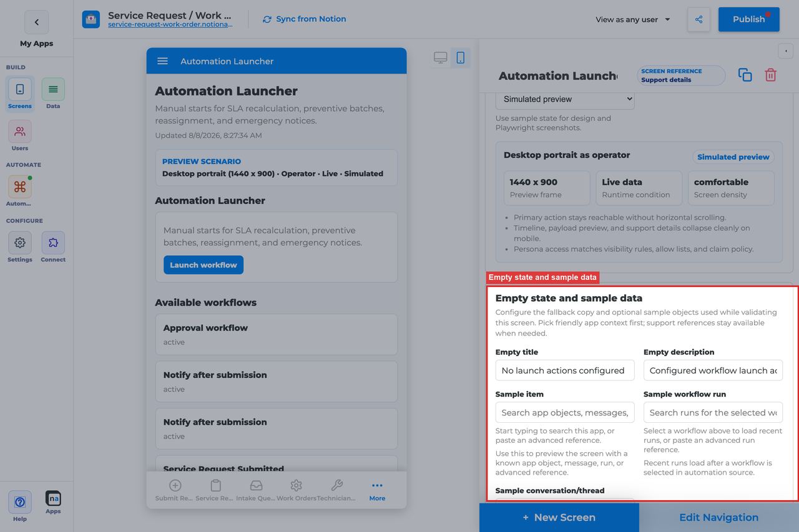Screen dimensions: 799x532
Task: Go back with the My Apps arrow
Action: (36, 22)
